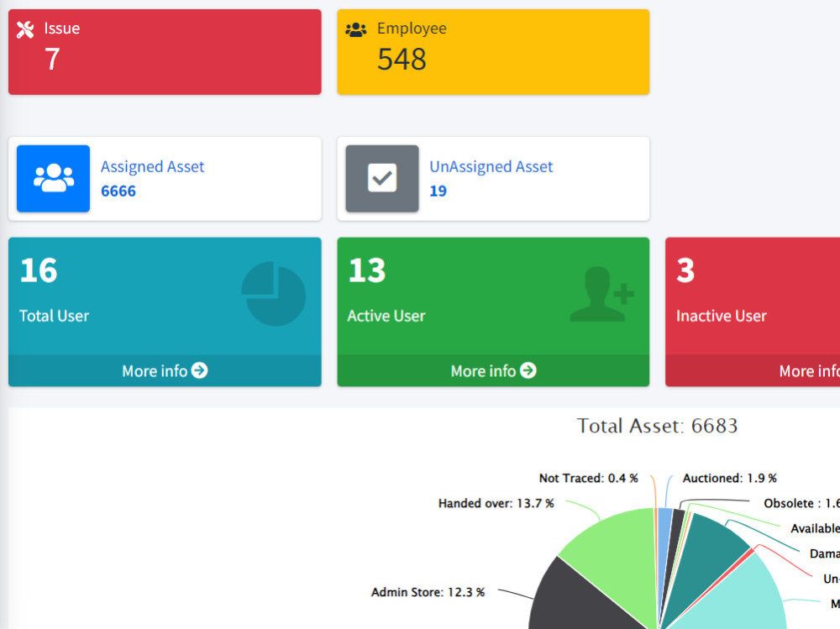The image size is (840, 629).
Task: Click the Inactive User label
Action: tap(722, 316)
